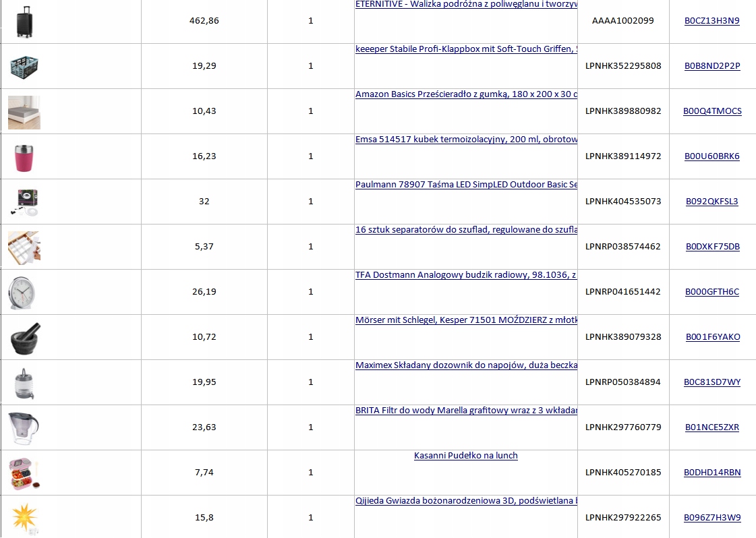756x538 pixels.
Task: Select the price cell 16,23
Action: pos(204,156)
